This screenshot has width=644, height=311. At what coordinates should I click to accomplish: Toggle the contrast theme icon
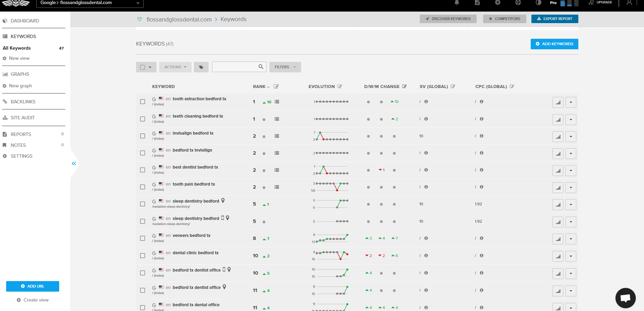pos(538,2)
